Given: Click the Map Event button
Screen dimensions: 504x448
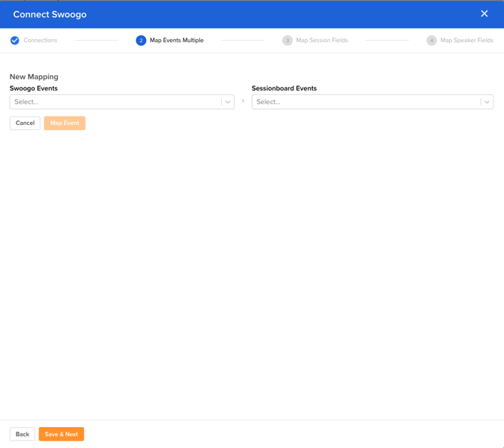Looking at the screenshot, I should [x=65, y=123].
